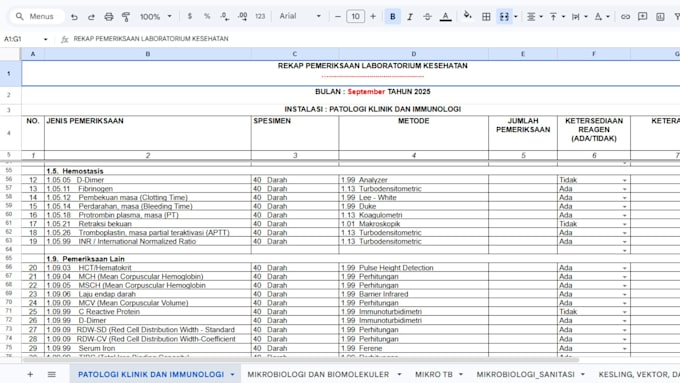The image size is (680, 383).
Task: Open the Menus search box
Action: pos(37,16)
